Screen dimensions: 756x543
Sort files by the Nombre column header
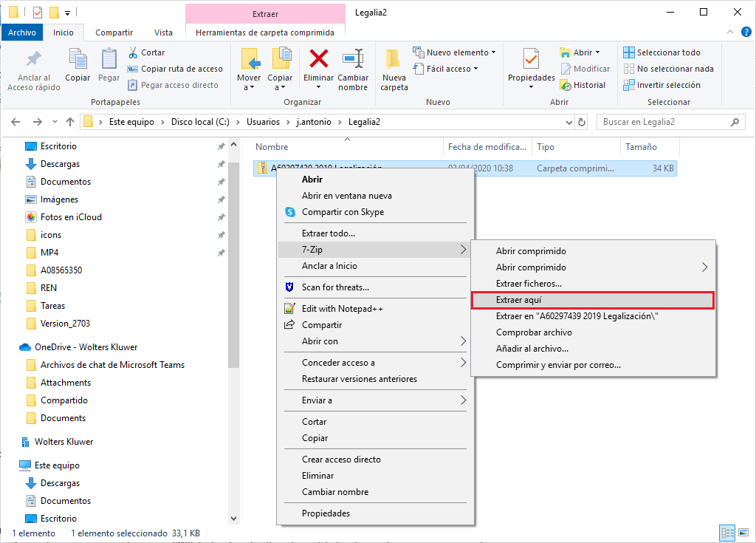click(x=347, y=147)
